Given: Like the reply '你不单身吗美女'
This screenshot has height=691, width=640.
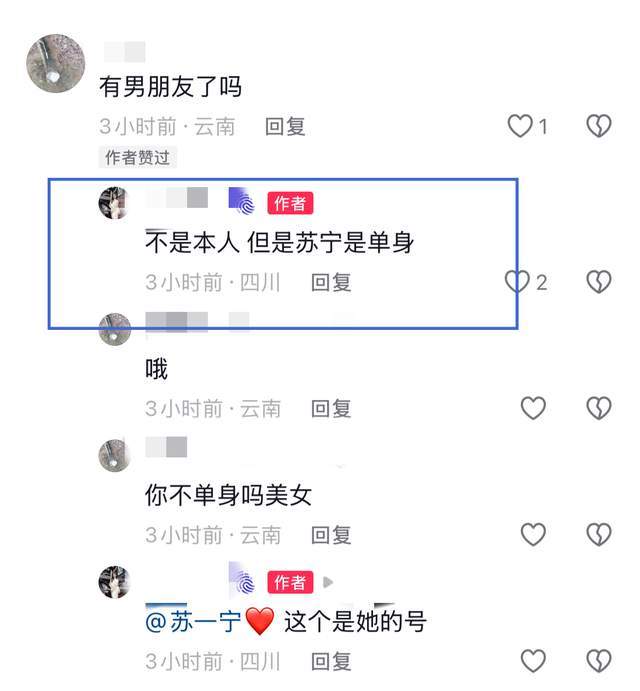Looking at the screenshot, I should tap(533, 535).
